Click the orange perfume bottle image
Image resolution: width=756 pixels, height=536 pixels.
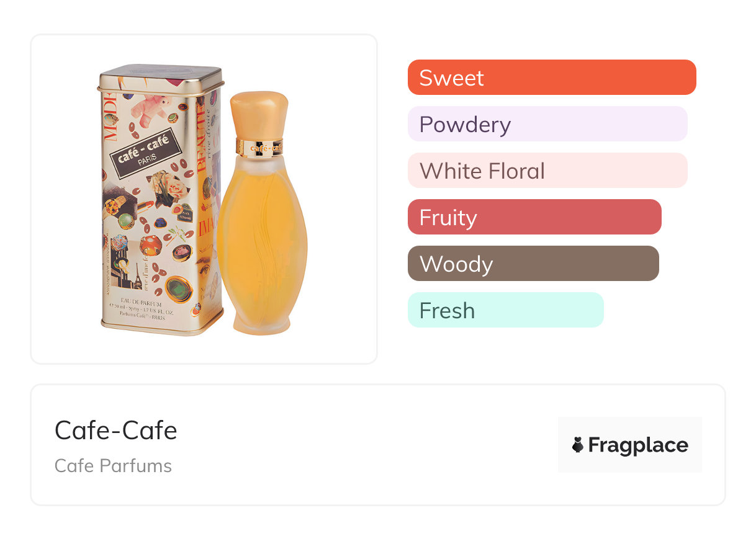(261, 248)
